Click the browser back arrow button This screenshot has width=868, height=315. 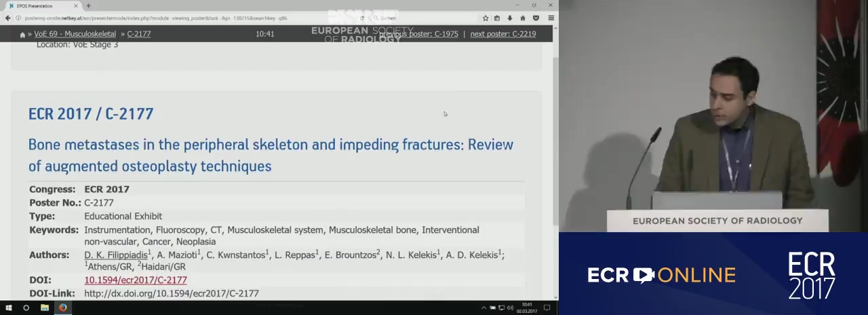[x=8, y=18]
